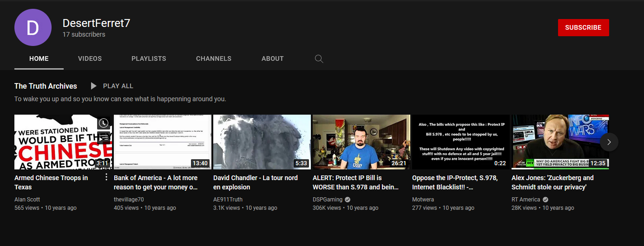Open the PLAYLISTS tab
This screenshot has width=644, height=246.
pyautogui.click(x=149, y=58)
